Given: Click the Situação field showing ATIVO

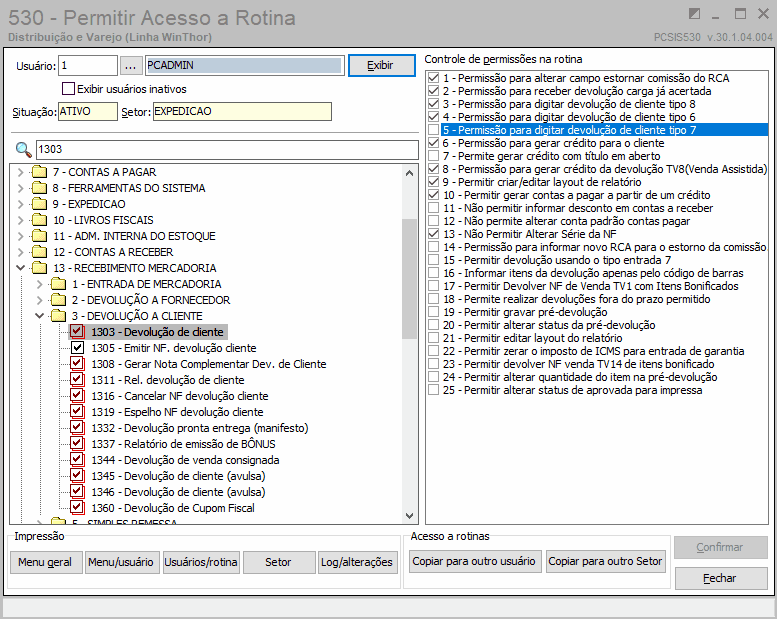Looking at the screenshot, I should 88,112.
